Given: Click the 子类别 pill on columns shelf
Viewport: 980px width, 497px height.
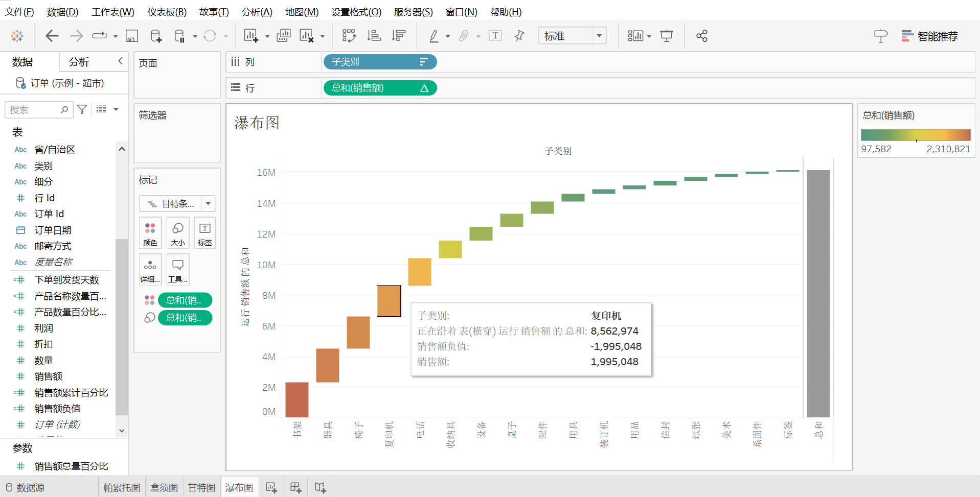Looking at the screenshot, I should [380, 62].
